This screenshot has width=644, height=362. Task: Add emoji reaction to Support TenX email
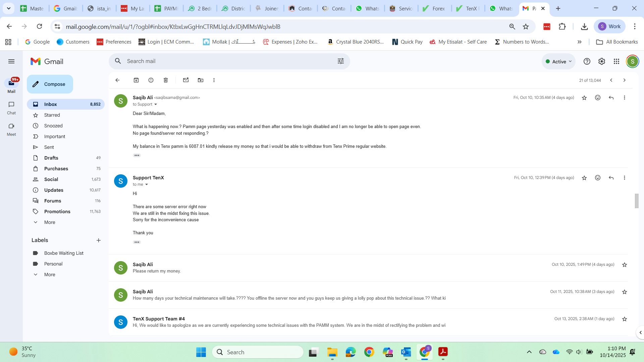pos(598,178)
